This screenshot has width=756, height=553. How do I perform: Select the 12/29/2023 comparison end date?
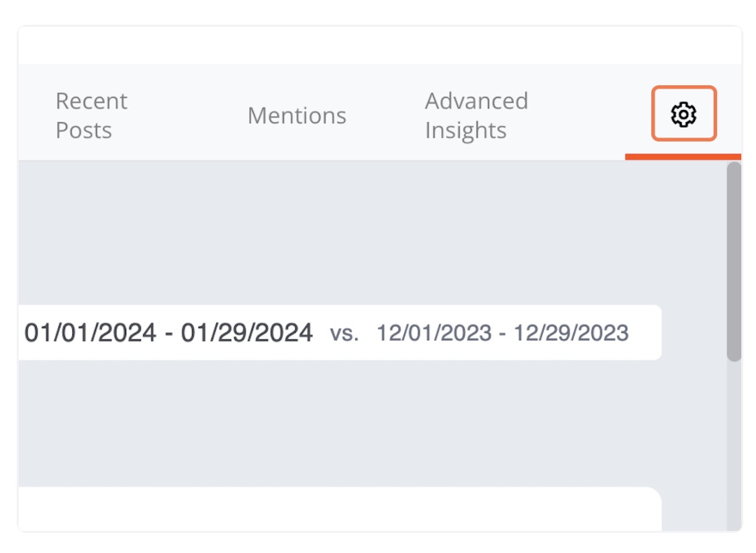pos(571,334)
